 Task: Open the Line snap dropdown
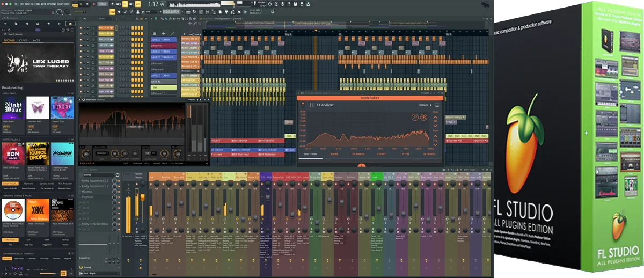pyautogui.click(x=150, y=12)
